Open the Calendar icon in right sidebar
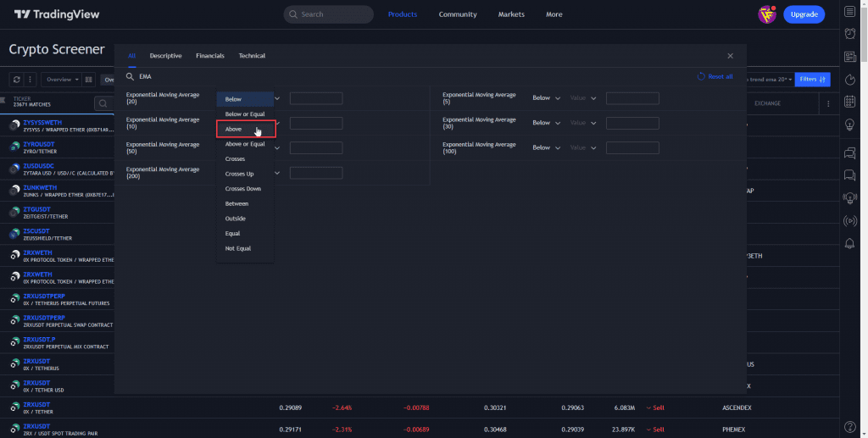Viewport: 868px width, 438px height. [849, 102]
